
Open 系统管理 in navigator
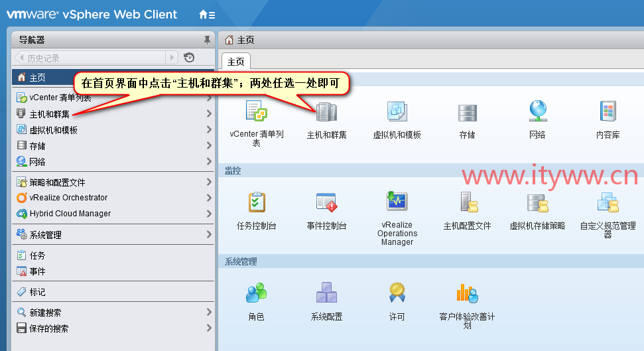[x=113, y=235]
